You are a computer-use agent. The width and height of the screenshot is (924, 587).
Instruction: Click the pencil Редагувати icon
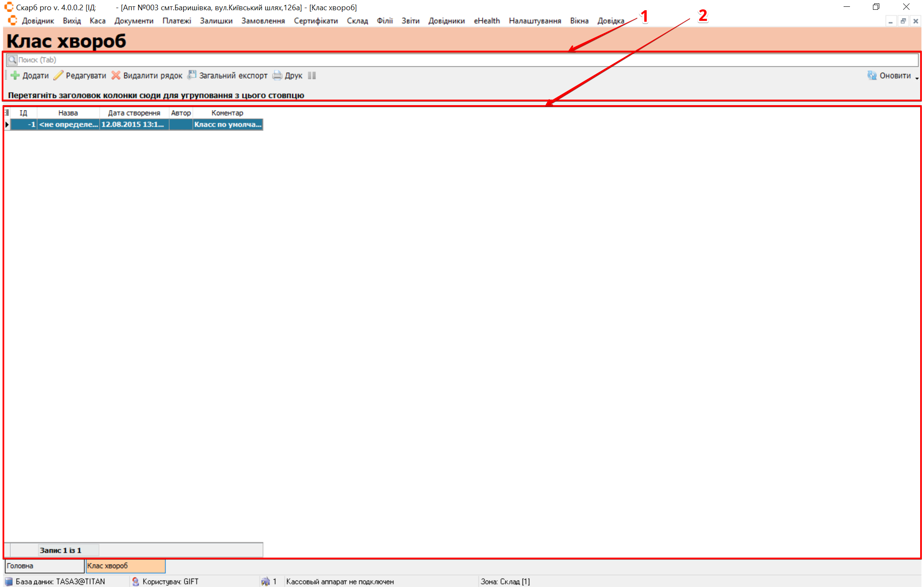(58, 75)
